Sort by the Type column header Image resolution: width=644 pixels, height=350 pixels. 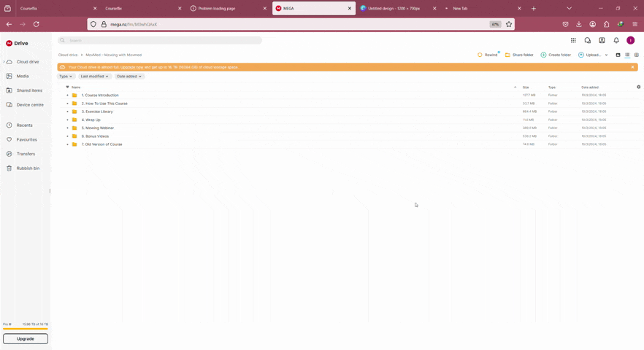(x=551, y=87)
